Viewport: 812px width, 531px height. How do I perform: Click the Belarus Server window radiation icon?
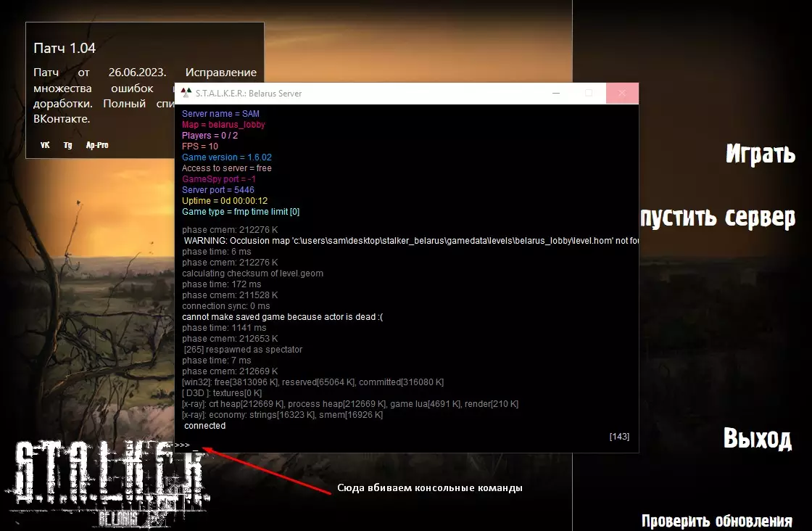[186, 93]
